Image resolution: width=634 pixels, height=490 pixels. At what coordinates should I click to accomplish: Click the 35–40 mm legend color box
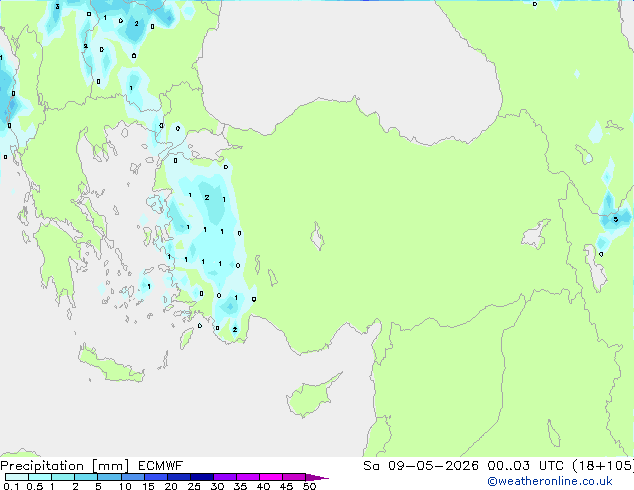247,477
